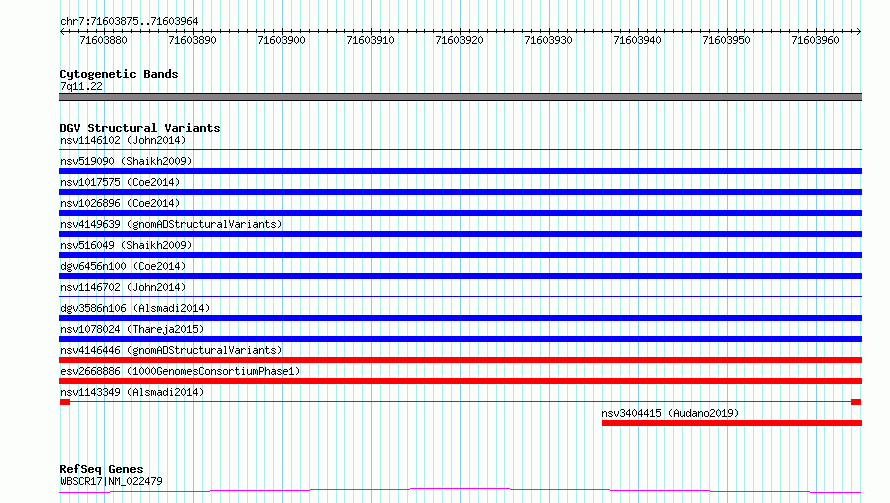The image size is (890, 503).
Task: Open variant nsv1146702 (John2014) label
Action: tap(123, 287)
